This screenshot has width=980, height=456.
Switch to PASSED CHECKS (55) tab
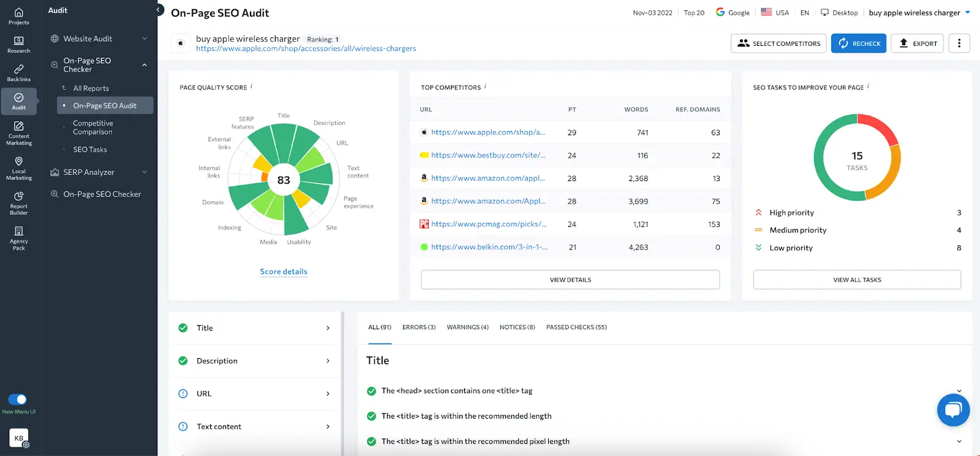coord(576,327)
